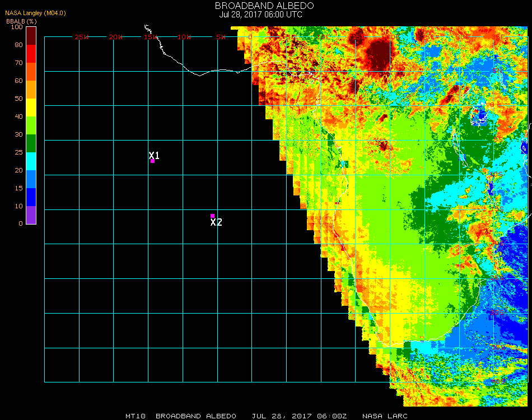Click the legend value '30'

(x=18, y=135)
